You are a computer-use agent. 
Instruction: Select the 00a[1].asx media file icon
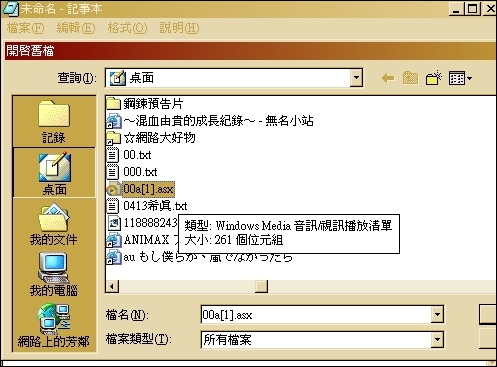coord(113,189)
